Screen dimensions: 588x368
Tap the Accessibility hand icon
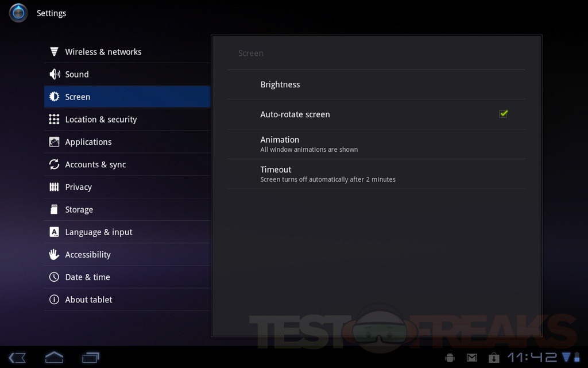tap(55, 254)
